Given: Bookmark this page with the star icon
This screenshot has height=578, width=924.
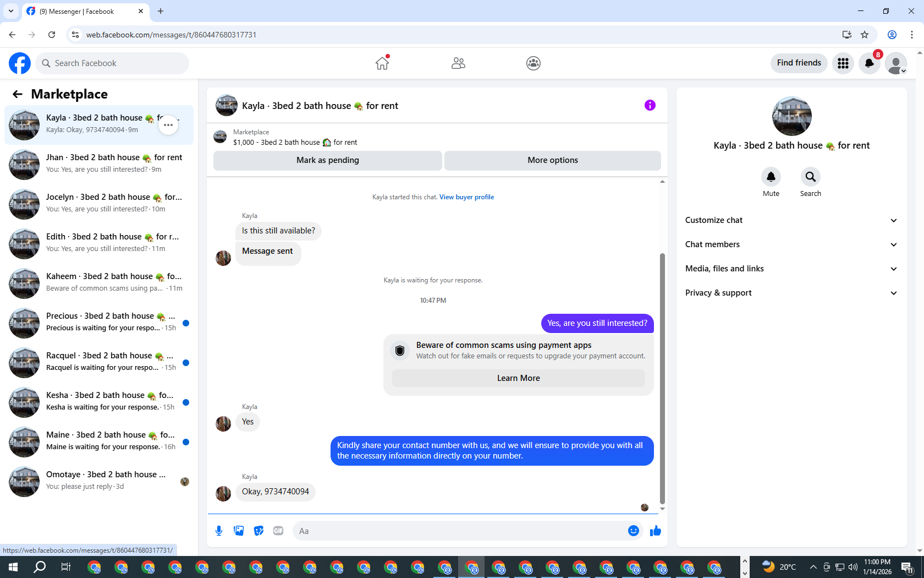Looking at the screenshot, I should pyautogui.click(x=865, y=35).
